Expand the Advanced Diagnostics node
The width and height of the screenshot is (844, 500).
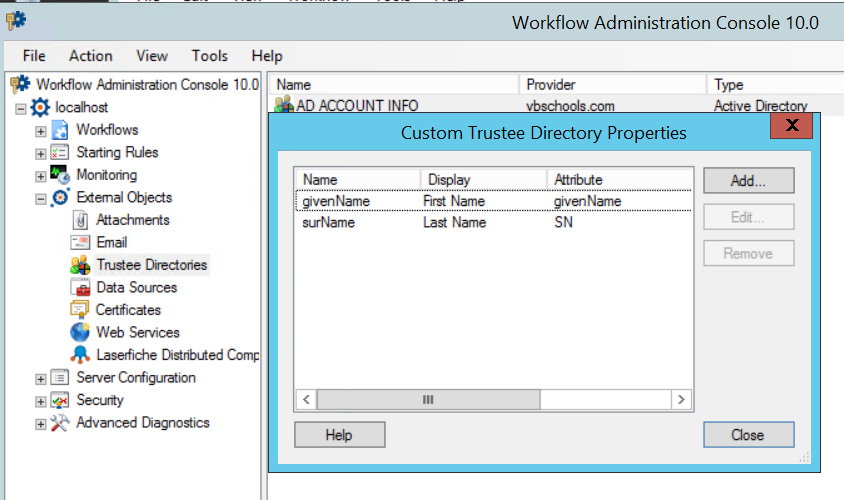click(41, 424)
